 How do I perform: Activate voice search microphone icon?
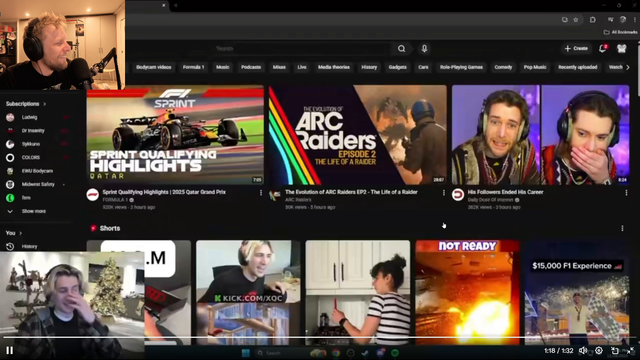coord(424,49)
